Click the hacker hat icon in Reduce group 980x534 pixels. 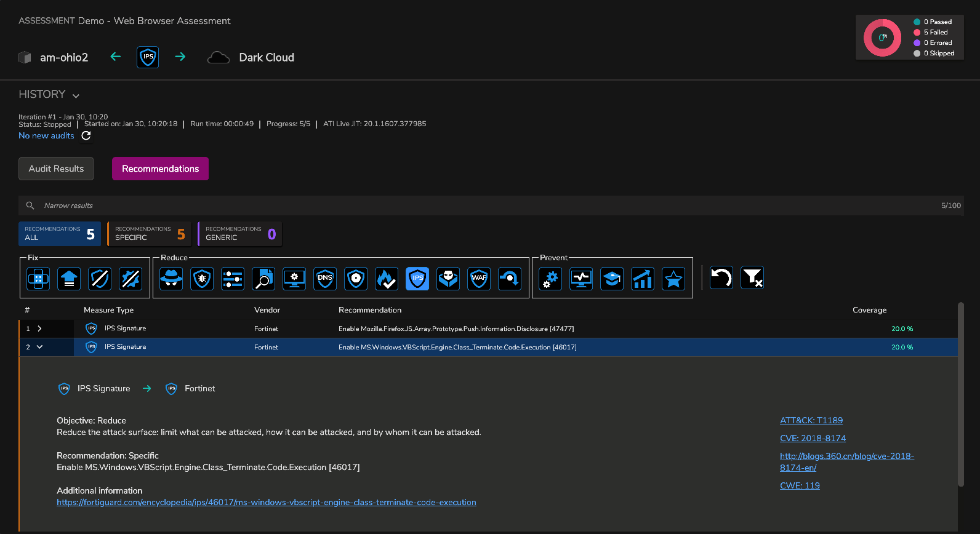[x=171, y=279]
